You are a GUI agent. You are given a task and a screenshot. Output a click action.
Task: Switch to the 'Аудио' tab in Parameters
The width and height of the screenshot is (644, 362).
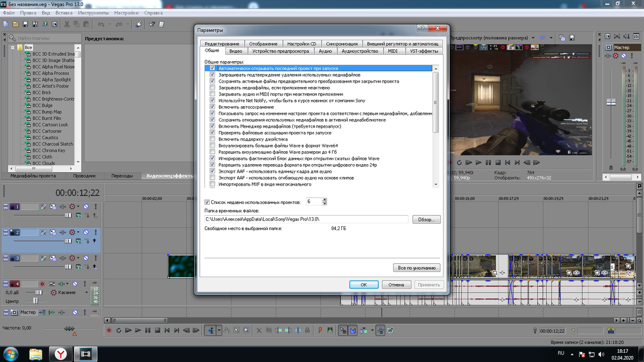coord(325,51)
